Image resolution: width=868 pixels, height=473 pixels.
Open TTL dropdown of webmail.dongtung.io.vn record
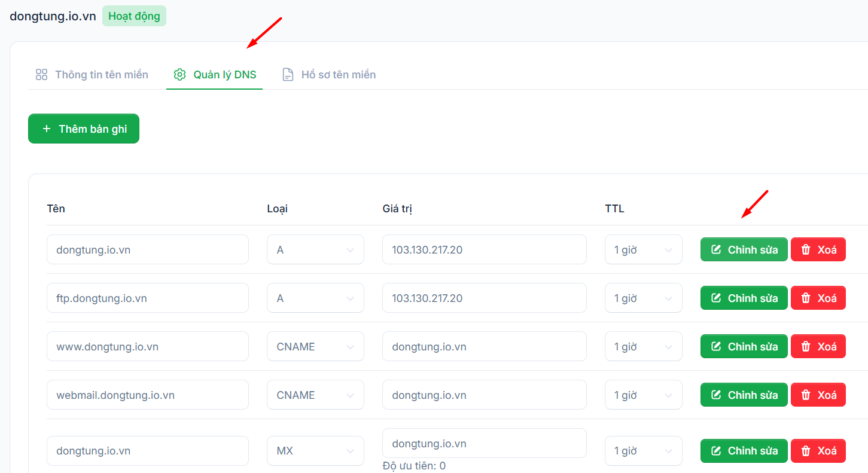click(644, 395)
